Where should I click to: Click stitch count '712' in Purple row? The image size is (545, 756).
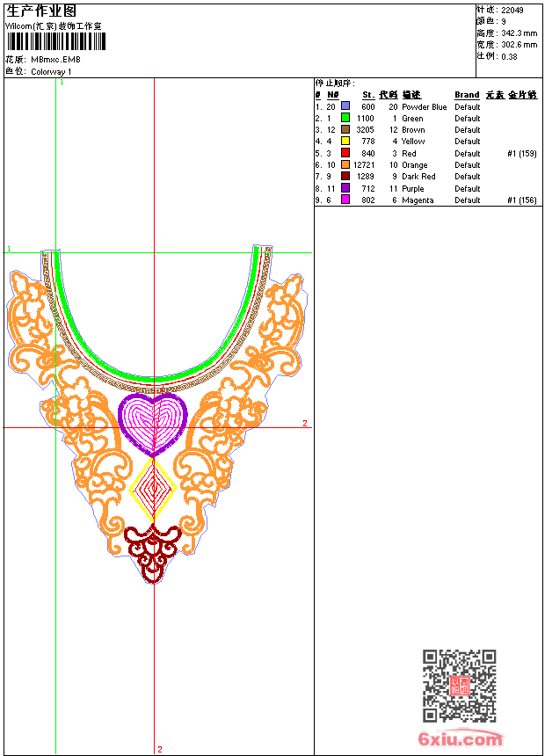pos(368,188)
